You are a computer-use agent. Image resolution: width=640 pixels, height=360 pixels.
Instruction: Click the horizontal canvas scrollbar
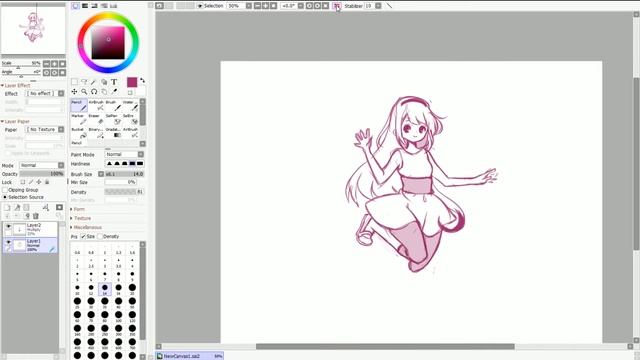(385, 347)
